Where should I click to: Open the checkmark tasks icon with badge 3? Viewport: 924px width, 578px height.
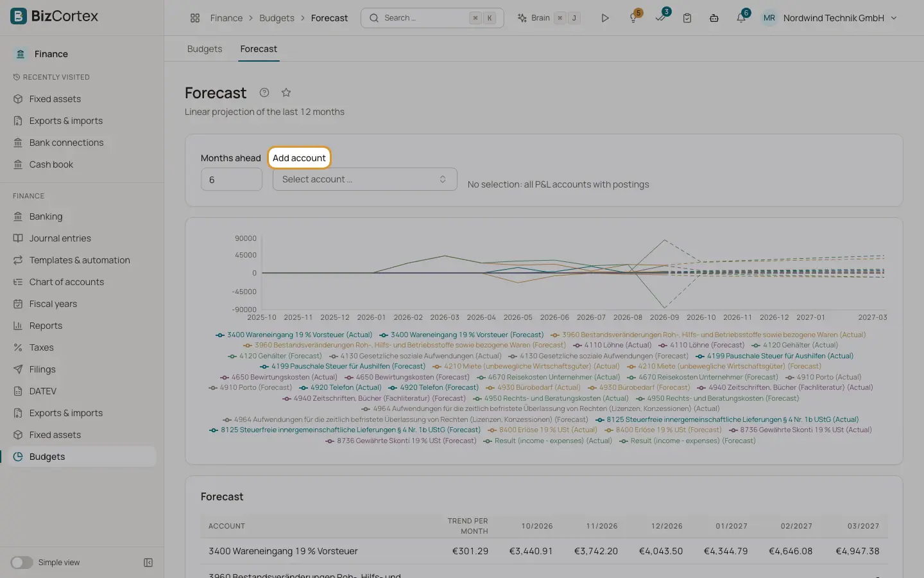tap(660, 18)
